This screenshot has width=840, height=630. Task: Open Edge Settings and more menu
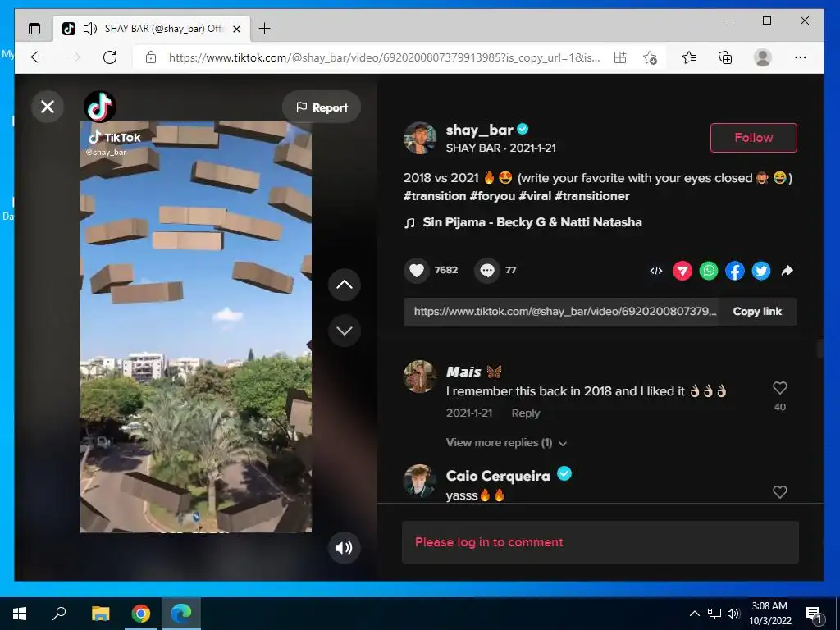pyautogui.click(x=801, y=57)
